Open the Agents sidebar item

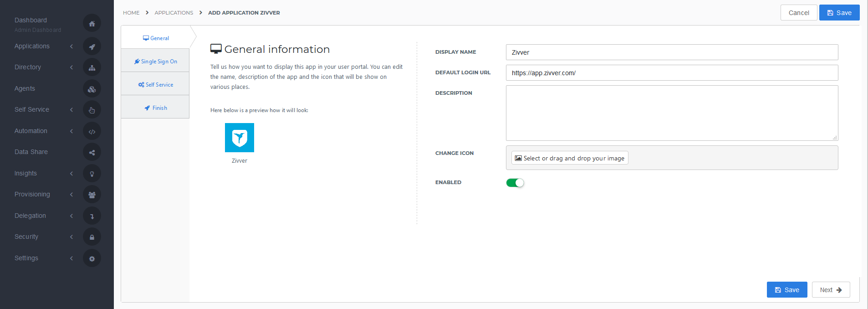click(25, 88)
